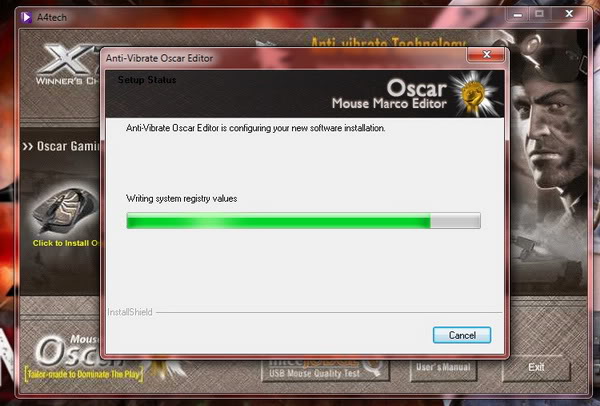
Task: Open the User's Manual
Action: pyautogui.click(x=443, y=368)
